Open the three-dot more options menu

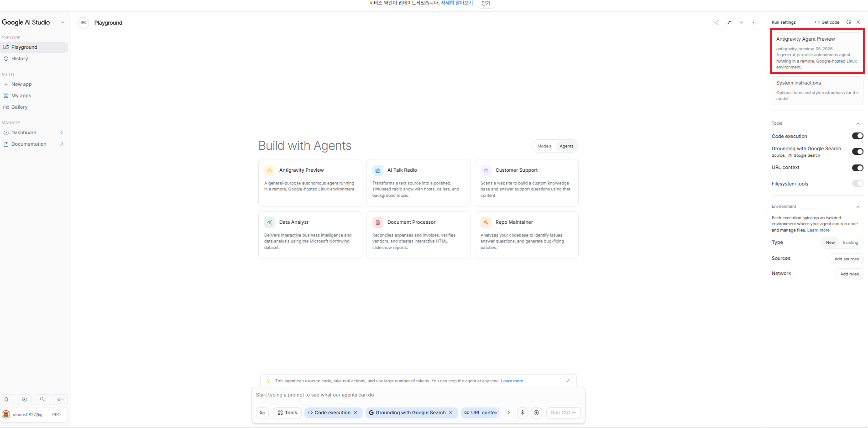pos(753,22)
